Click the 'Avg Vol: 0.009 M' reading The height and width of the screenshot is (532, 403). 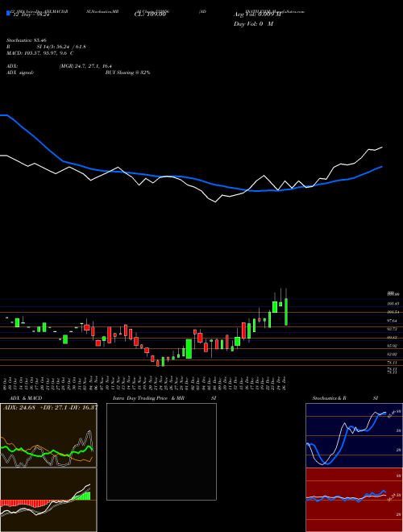258,15
